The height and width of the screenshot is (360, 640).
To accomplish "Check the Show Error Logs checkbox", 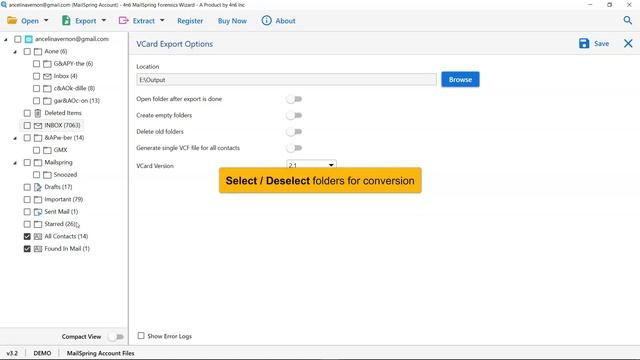I will click(141, 336).
